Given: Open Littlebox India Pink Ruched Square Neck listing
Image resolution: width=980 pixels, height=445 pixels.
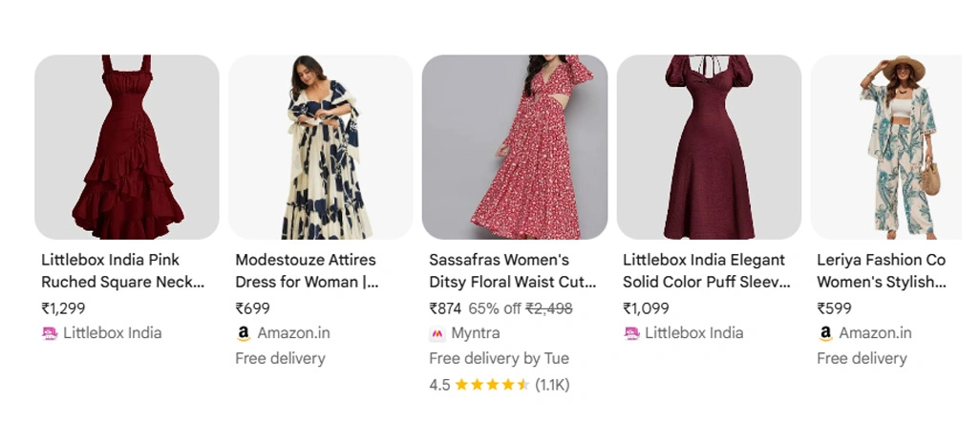Looking at the screenshot, I should click(122, 271).
